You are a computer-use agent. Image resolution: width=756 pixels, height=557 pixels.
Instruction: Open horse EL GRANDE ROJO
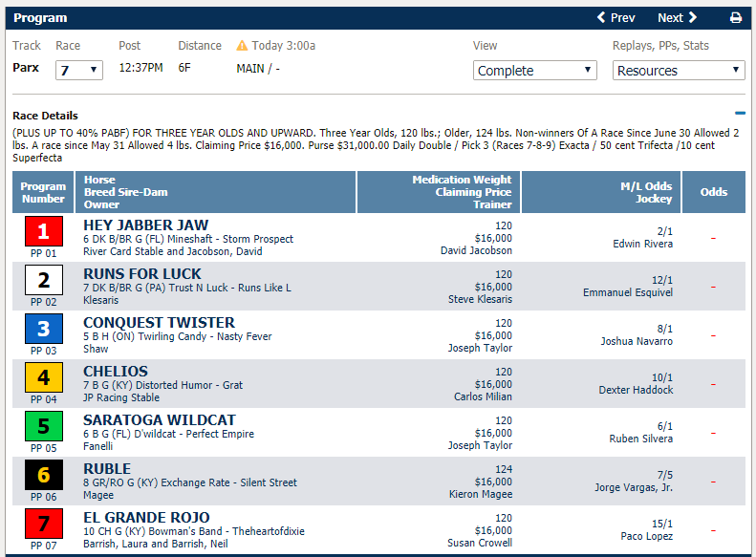coord(146,517)
